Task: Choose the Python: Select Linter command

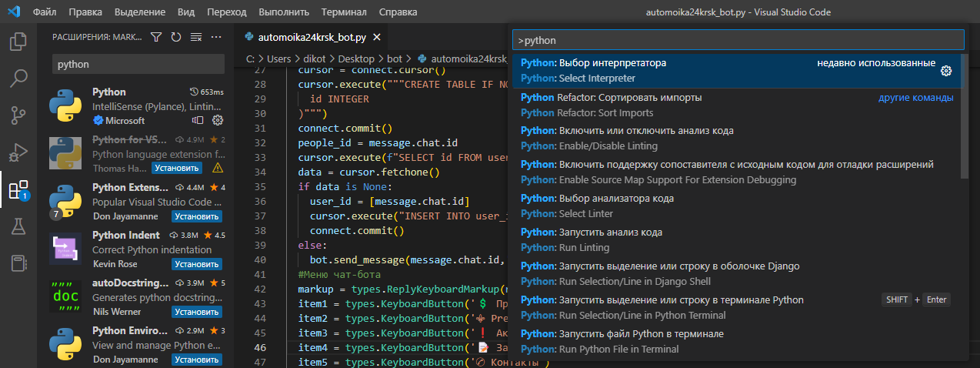Action: (737, 206)
